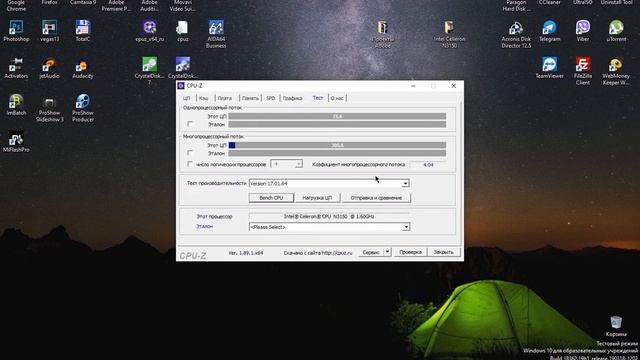Select the Intel Celleron N3150 folder

point(449,34)
